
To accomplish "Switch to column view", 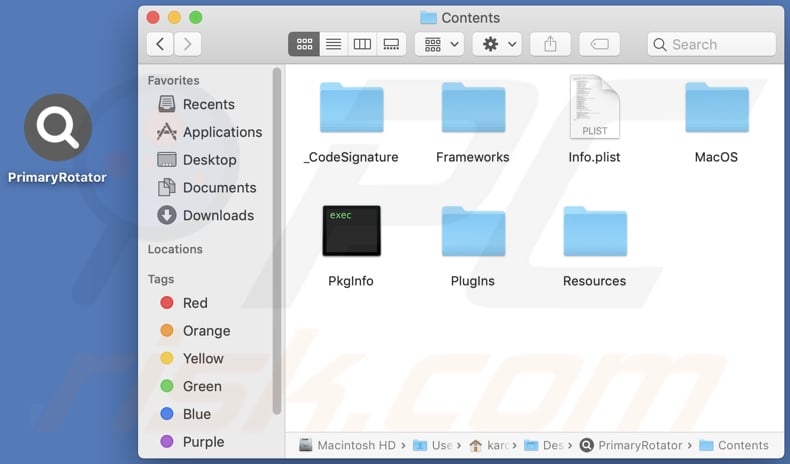I will tap(362, 44).
